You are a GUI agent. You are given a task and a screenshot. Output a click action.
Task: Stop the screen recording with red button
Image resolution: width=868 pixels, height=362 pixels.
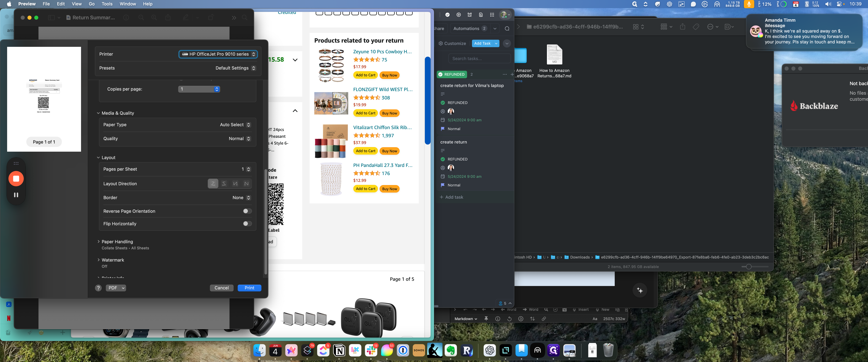(16, 179)
